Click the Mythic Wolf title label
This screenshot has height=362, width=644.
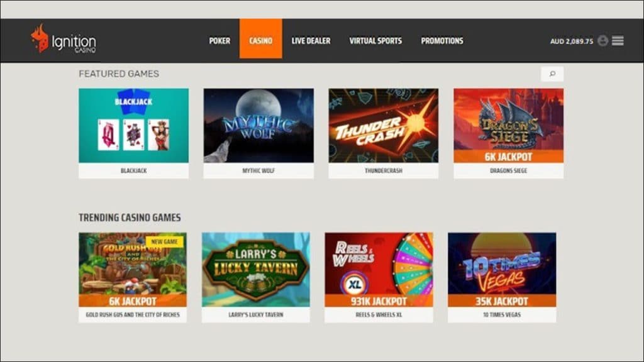(258, 170)
